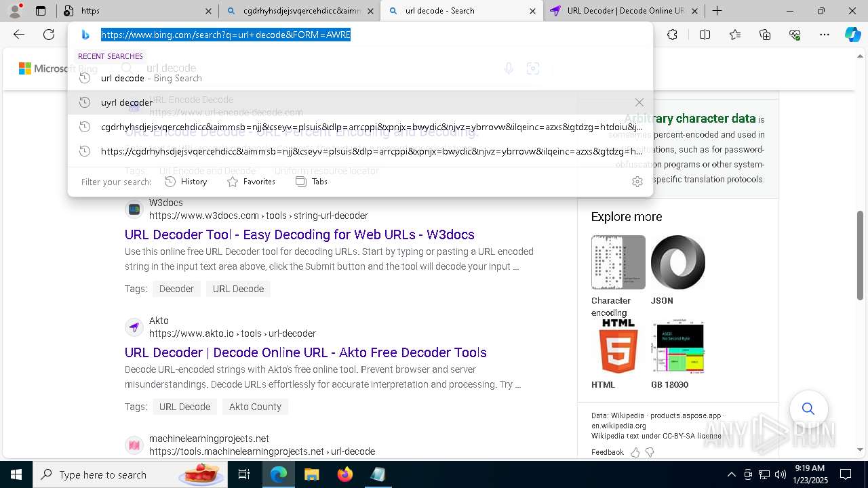Open the clock showing 9:19 AM

[x=810, y=474]
